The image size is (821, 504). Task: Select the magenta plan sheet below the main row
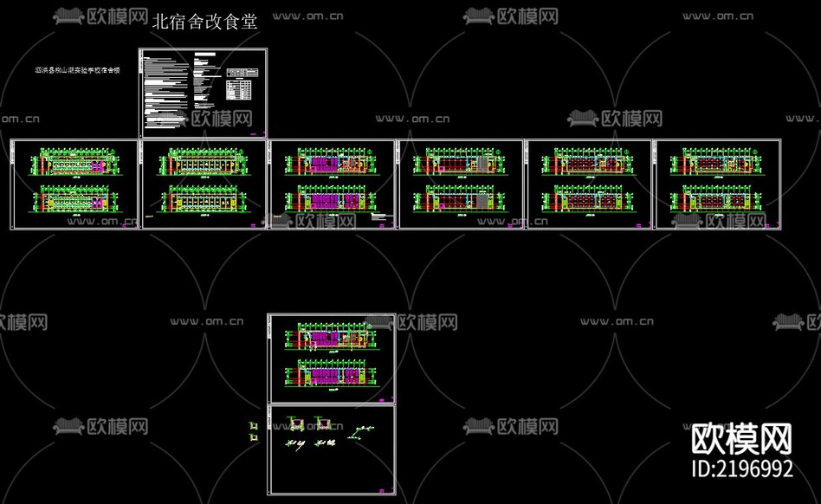click(332, 359)
